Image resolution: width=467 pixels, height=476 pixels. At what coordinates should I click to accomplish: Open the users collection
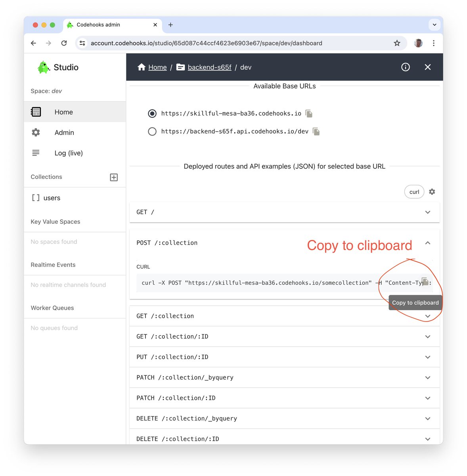[x=75, y=198]
